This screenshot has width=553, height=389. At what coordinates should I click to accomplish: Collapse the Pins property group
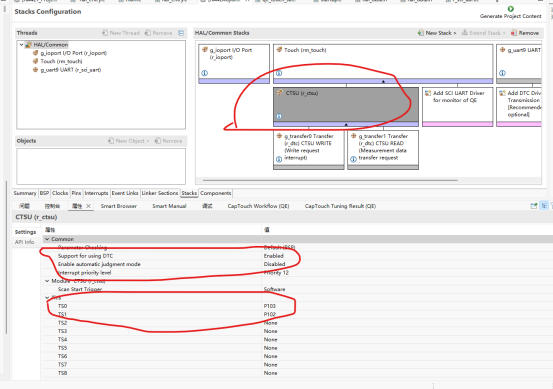click(x=47, y=298)
